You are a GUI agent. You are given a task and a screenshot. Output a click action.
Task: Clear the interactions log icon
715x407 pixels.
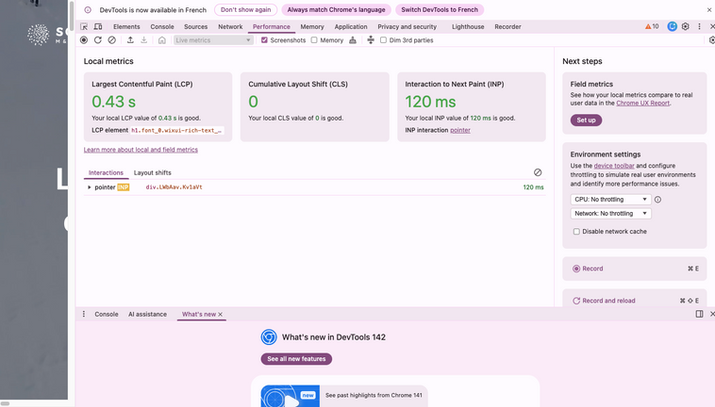tap(538, 173)
